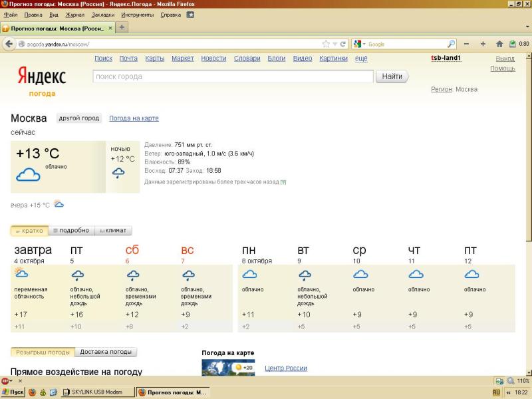The width and height of the screenshot is (532, 399).
Task: Click the Adblock Plus icon in the status bar
Action: tap(5, 381)
